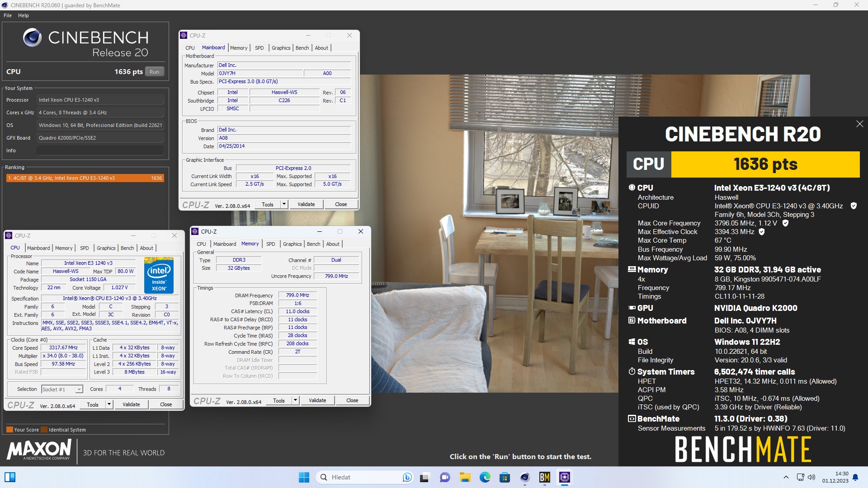Open About tab in CPU-tab CPU-Z window
The image size is (868, 488).
146,248
